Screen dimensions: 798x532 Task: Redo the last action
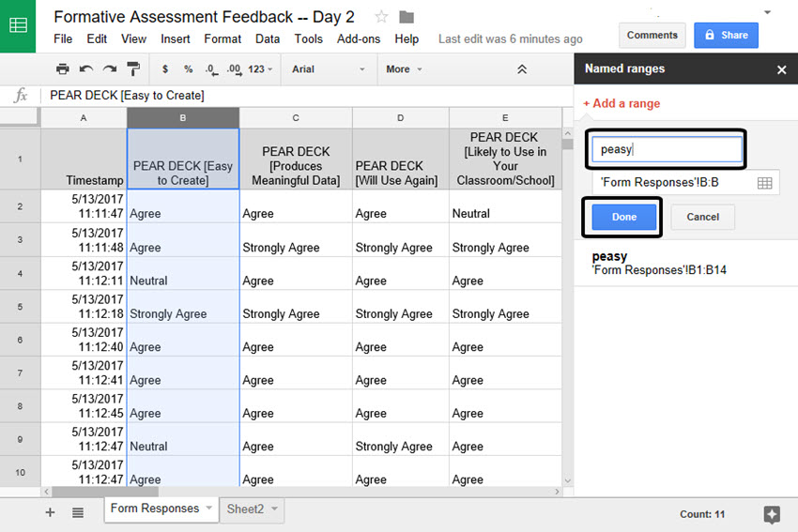point(110,68)
